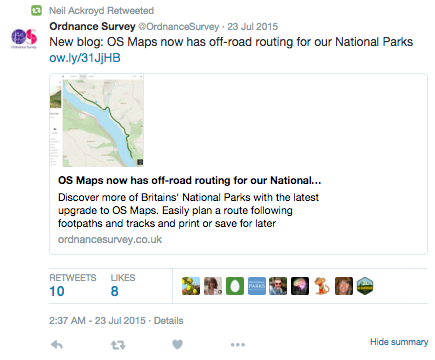
Task: View the 8 likes list
Action: coord(123,286)
